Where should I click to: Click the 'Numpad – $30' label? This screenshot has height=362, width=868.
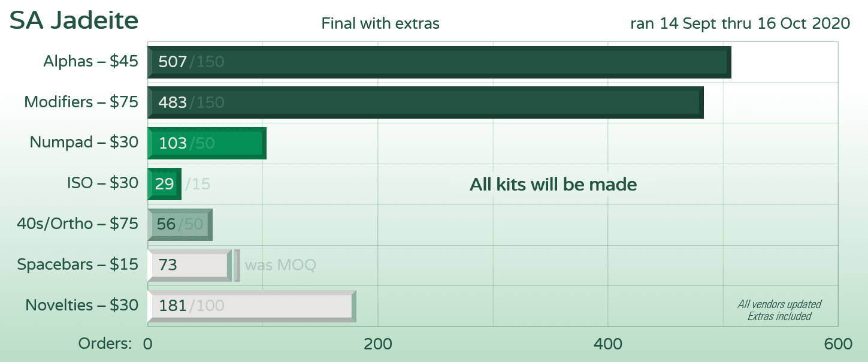(84, 143)
